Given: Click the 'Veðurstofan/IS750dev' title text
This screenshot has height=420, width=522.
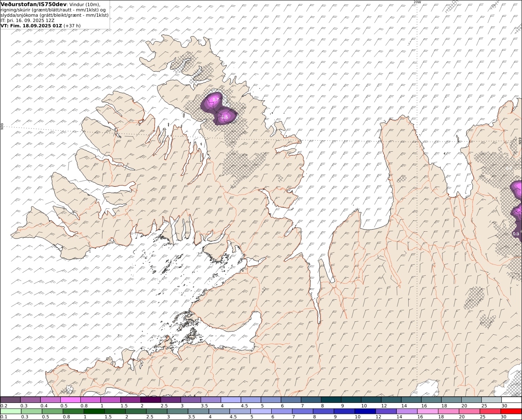Looking at the screenshot, I should click(34, 4).
